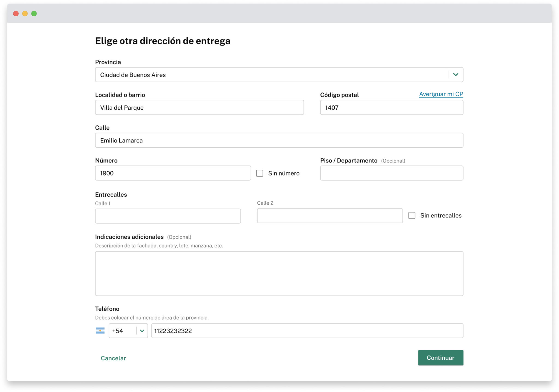Click the yellow minimize traffic light

coord(25,13)
